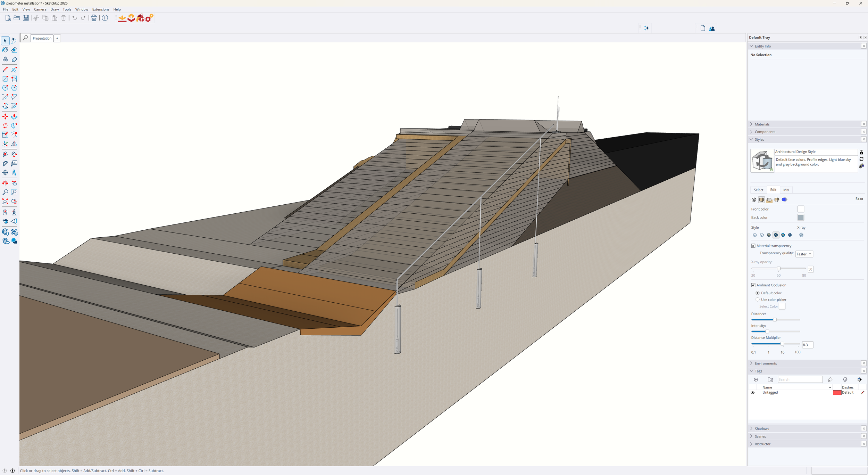Open the File menu

tap(6, 9)
